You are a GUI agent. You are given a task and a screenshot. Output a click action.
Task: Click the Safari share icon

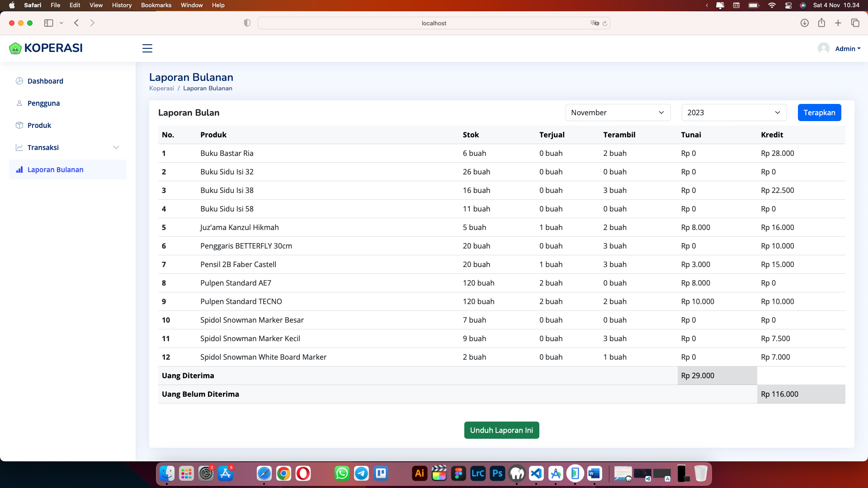click(821, 23)
